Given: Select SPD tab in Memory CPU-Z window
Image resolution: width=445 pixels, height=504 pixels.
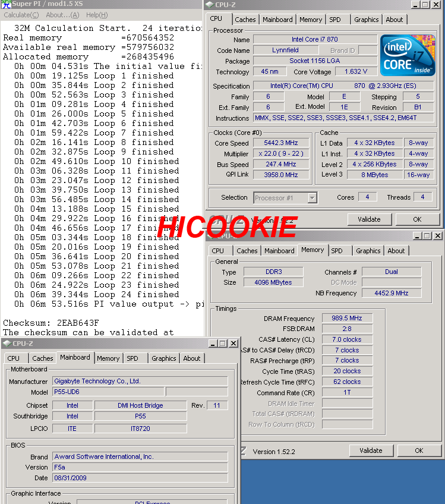Looking at the screenshot, I should tap(337, 251).
